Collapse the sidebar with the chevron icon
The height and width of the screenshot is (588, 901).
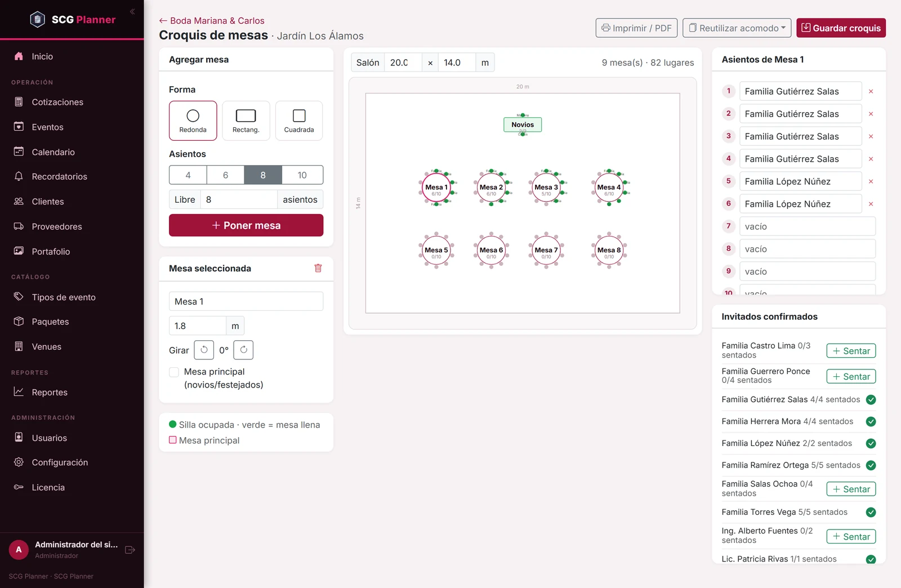coord(132,11)
